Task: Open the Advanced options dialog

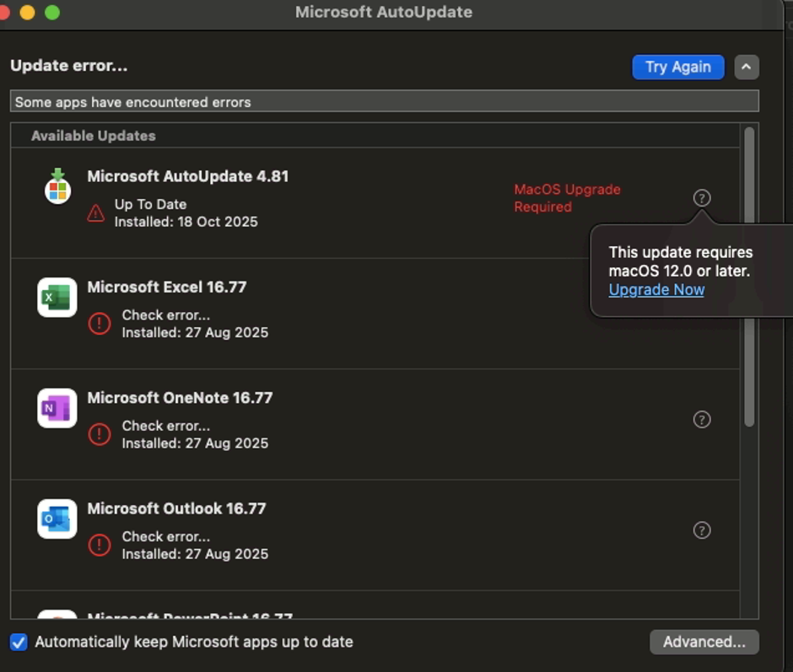Action: point(704,642)
